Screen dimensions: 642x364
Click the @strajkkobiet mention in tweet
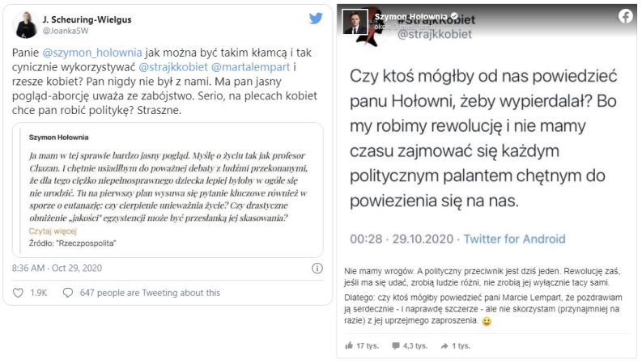click(173, 67)
